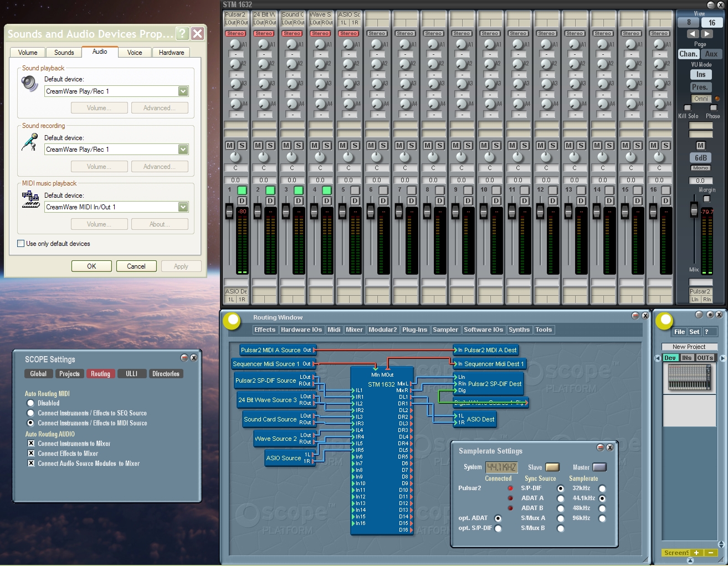Toggle the gray button on channel 5
The width and height of the screenshot is (728, 566).
coord(355,190)
